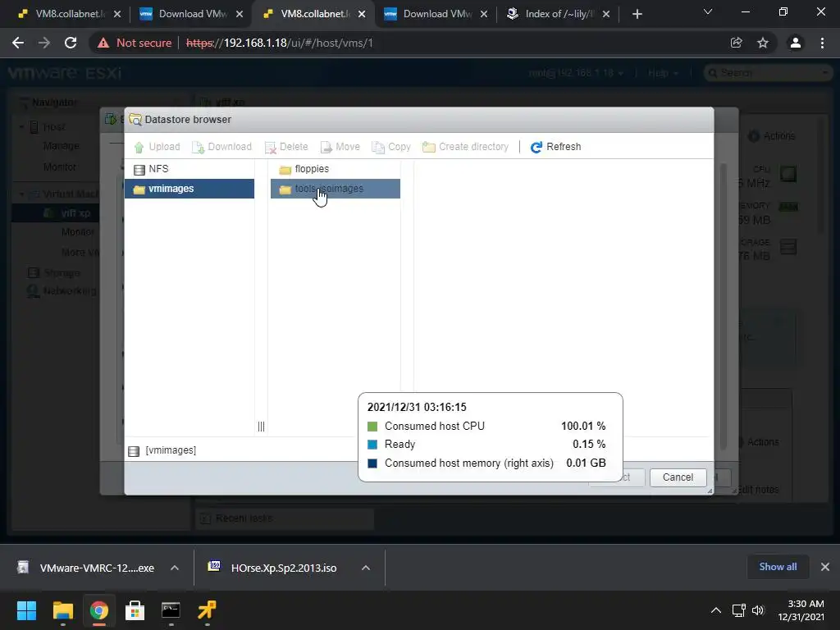840x630 pixels.
Task: Click Copy in Datastore browser toolbar
Action: (x=391, y=147)
